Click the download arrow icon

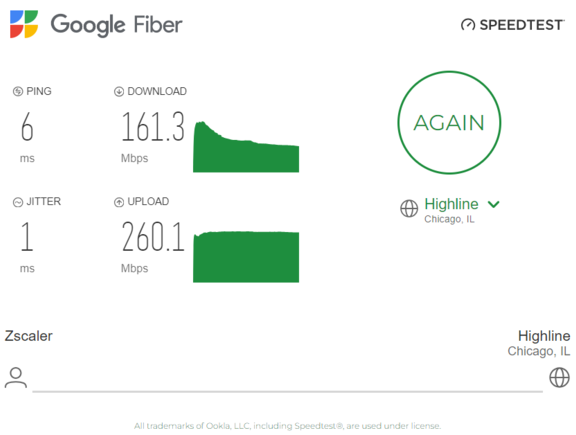[x=119, y=91]
